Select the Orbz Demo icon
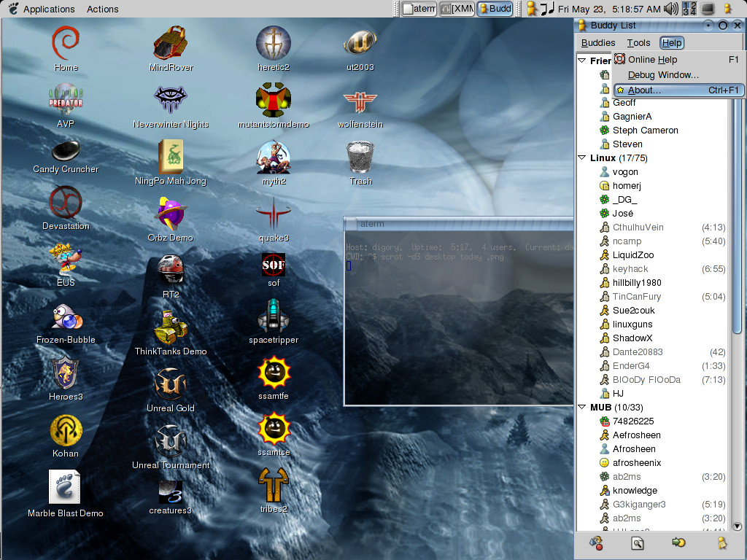Viewport: 747px width, 560px height. [x=171, y=214]
